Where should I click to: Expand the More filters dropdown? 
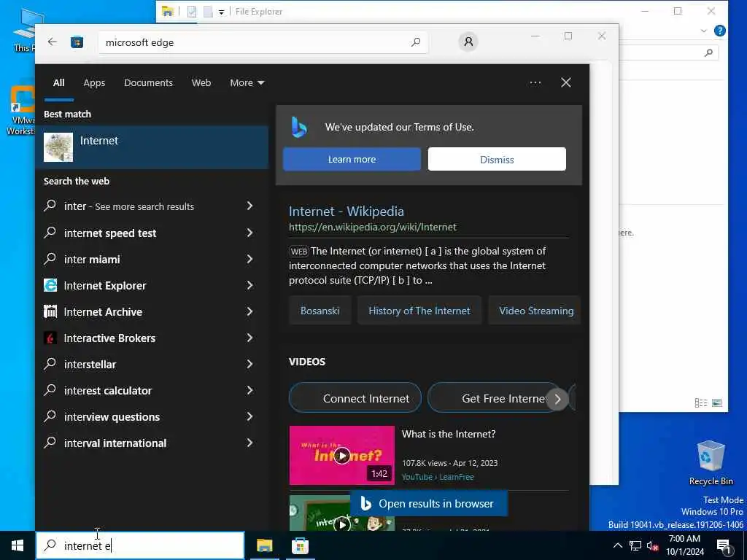pos(247,83)
